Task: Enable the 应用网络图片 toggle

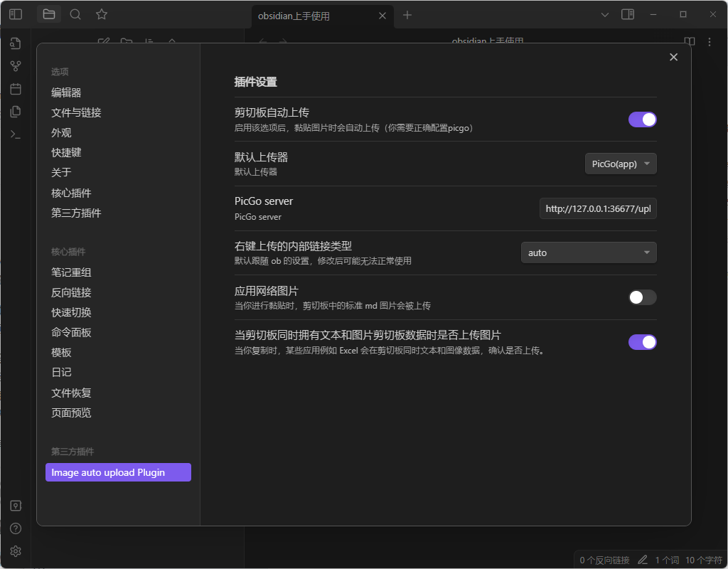Action: (x=642, y=298)
